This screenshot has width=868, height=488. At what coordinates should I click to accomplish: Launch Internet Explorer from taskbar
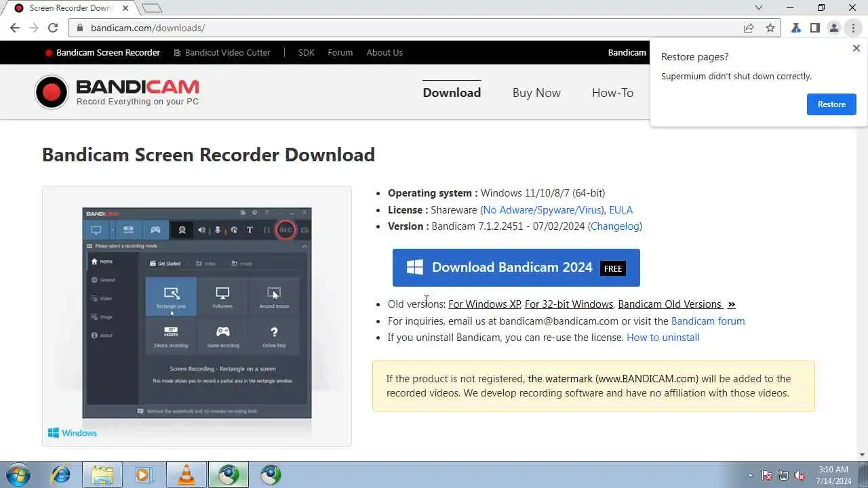pyautogui.click(x=61, y=474)
